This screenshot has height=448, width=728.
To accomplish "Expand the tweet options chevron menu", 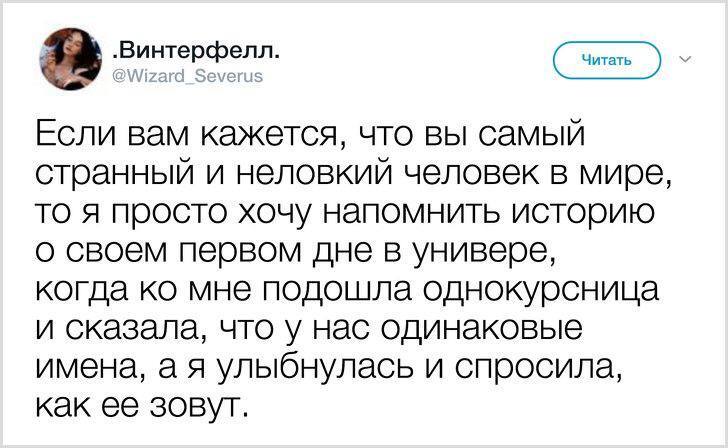I will [x=685, y=57].
